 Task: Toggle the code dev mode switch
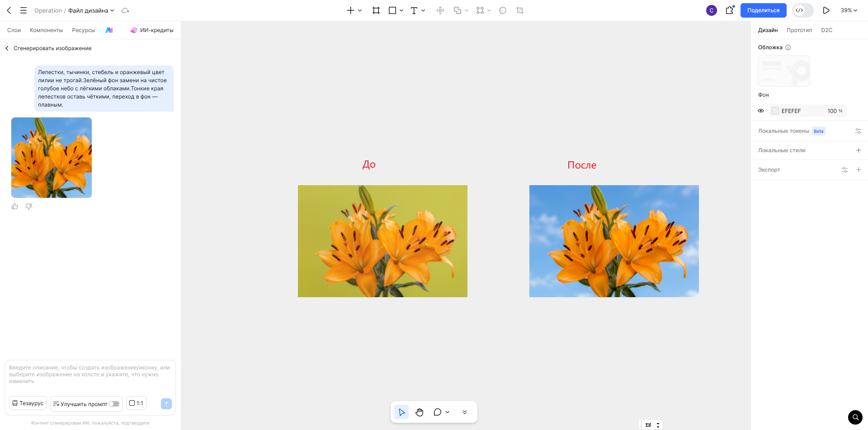(x=802, y=10)
